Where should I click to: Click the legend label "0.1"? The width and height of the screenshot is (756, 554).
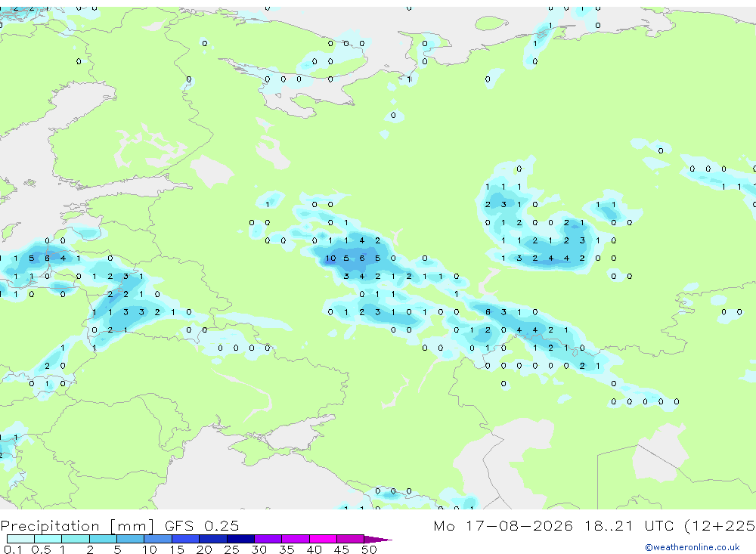point(13,549)
